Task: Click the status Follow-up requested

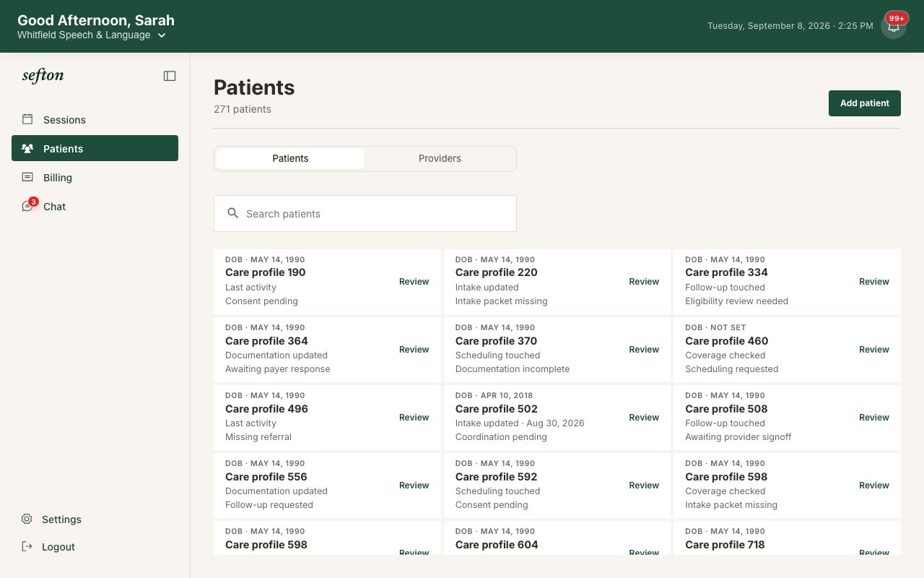Action: [x=269, y=505]
